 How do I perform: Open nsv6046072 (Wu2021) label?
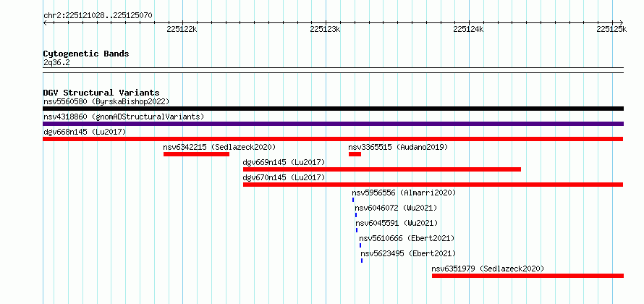(396, 208)
